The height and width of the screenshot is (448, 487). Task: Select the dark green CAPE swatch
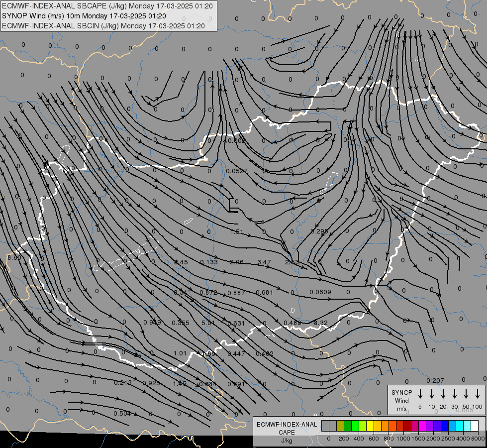tap(348, 426)
